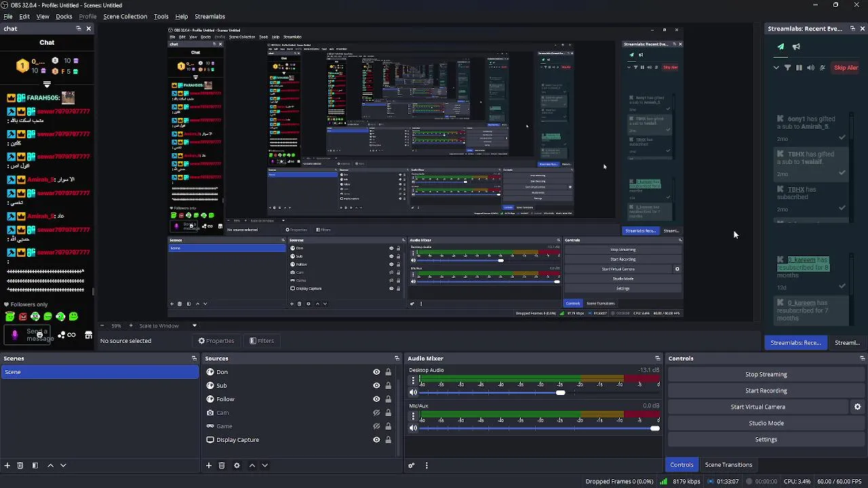The image size is (868, 488).
Task: Click the chat store icon
Action: pyautogui.click(x=88, y=335)
